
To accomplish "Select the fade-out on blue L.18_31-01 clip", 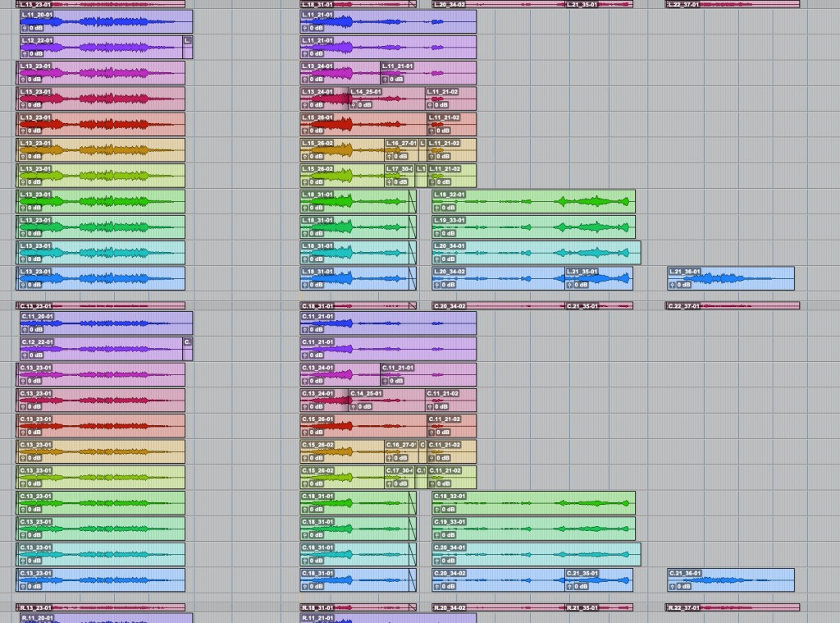I will point(412,278).
